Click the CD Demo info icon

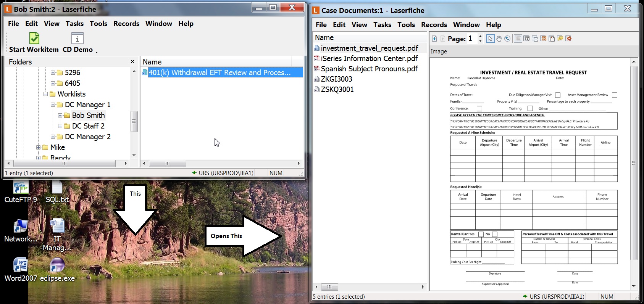point(77,38)
